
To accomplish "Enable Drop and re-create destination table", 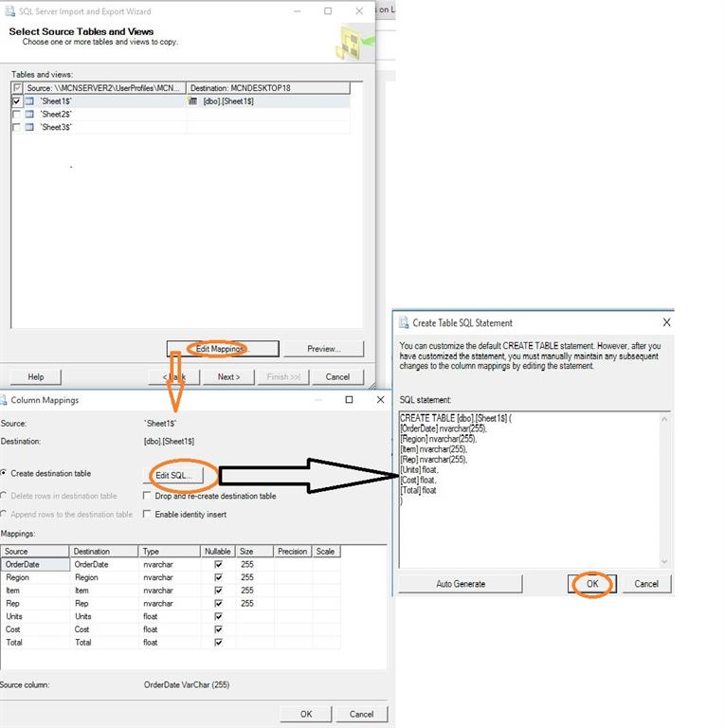I will (x=147, y=496).
